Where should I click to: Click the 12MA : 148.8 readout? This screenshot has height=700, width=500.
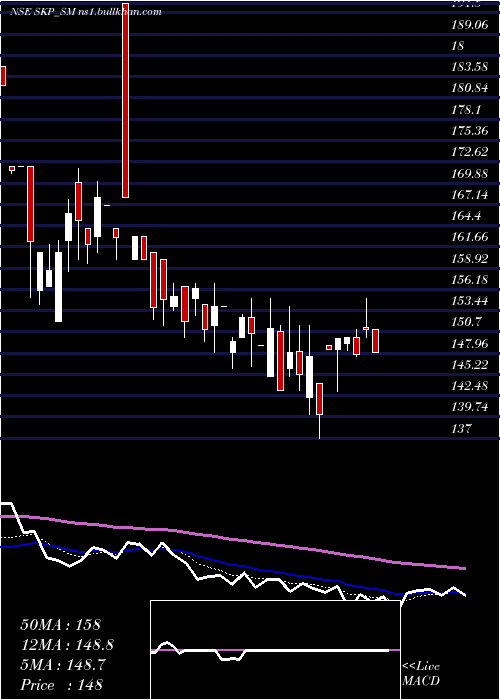click(67, 645)
